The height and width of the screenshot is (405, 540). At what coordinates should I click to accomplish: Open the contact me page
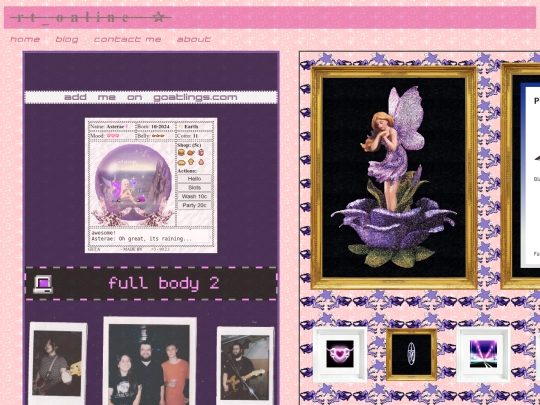(x=127, y=39)
